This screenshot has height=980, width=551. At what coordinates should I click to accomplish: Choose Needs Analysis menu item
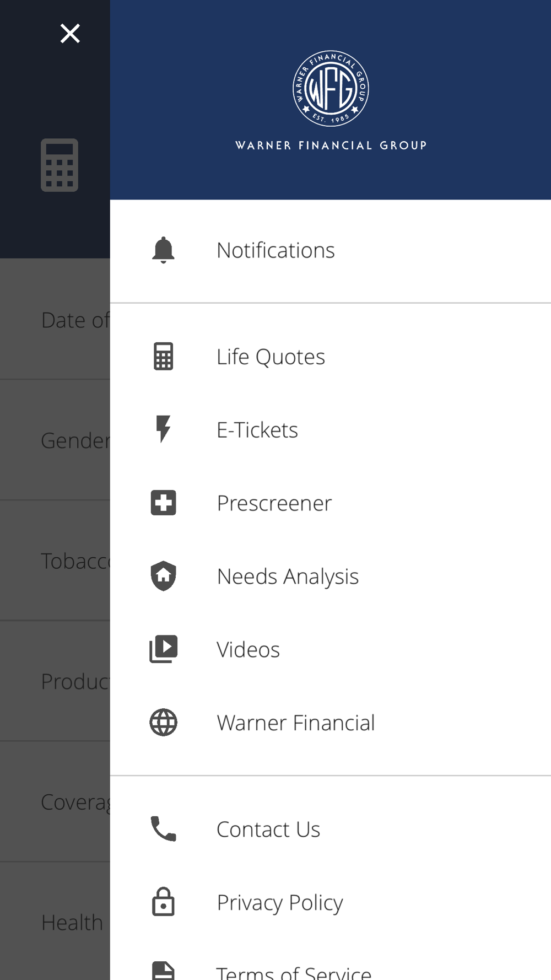tap(288, 577)
